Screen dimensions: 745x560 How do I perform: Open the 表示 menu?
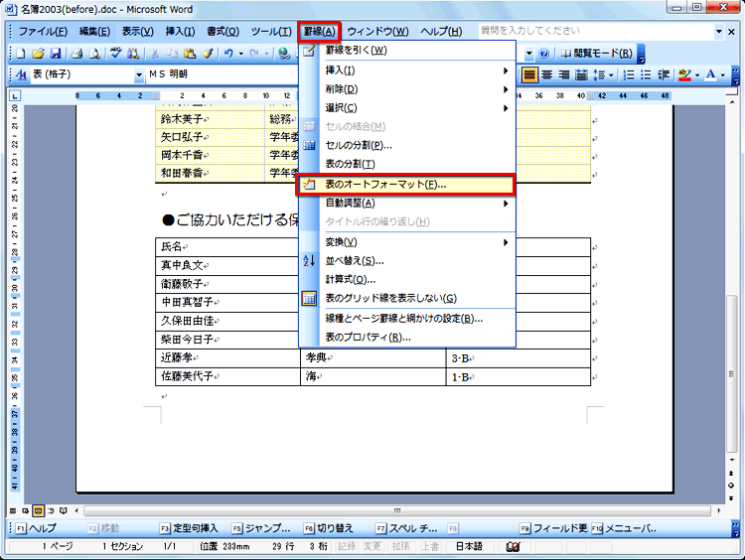coord(138,32)
